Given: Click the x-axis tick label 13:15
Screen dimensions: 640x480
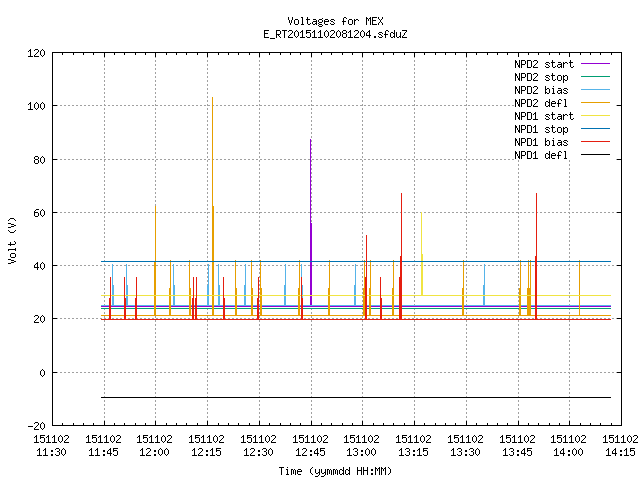Looking at the screenshot, I should [x=413, y=452].
